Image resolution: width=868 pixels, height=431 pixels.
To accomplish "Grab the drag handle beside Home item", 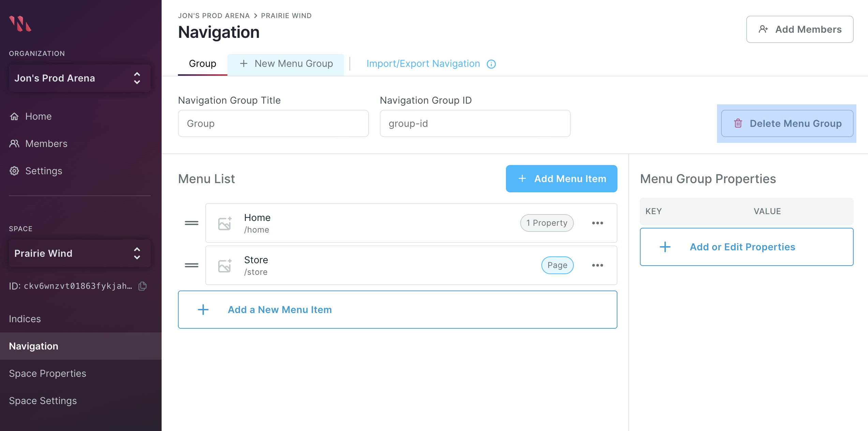I will 192,223.
